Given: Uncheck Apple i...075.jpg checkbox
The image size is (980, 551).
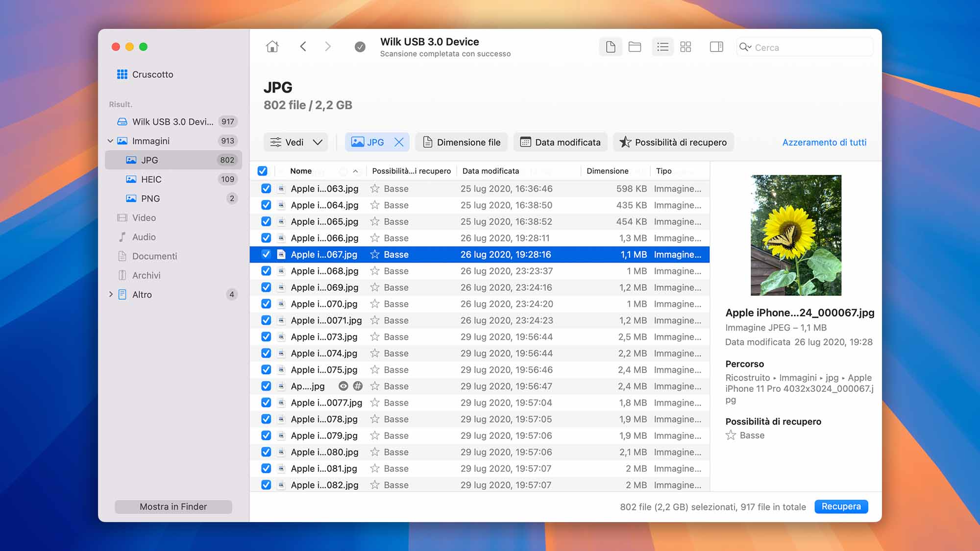Looking at the screenshot, I should 266,370.
